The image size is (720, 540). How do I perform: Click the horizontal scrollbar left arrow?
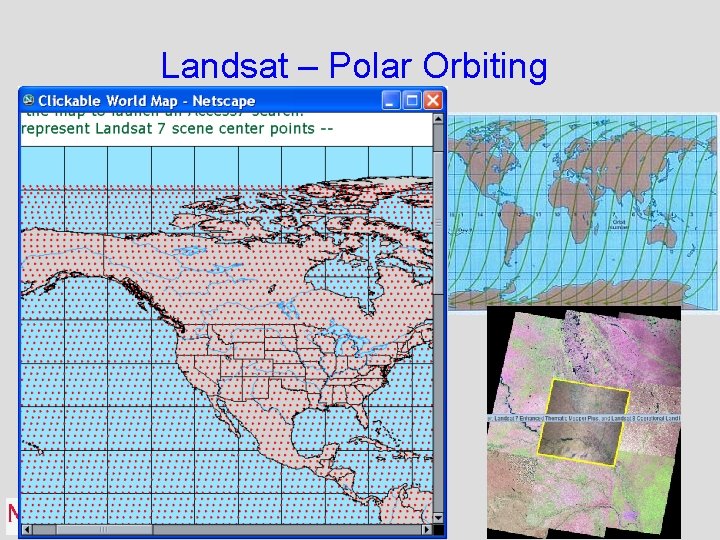[27, 530]
